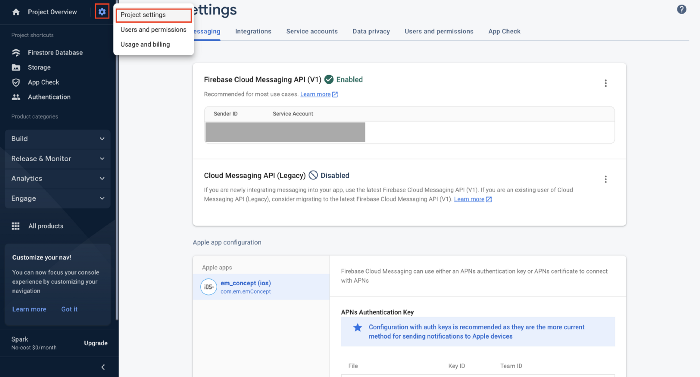Viewport: 700px width, 377px height.
Task: Open Learn more link under Firebase Cloud Messaging API
Action: tap(319, 94)
